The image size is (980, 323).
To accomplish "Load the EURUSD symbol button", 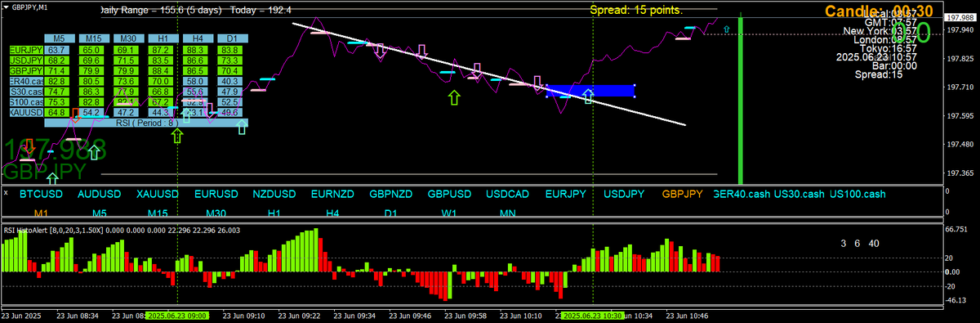I will click(216, 195).
